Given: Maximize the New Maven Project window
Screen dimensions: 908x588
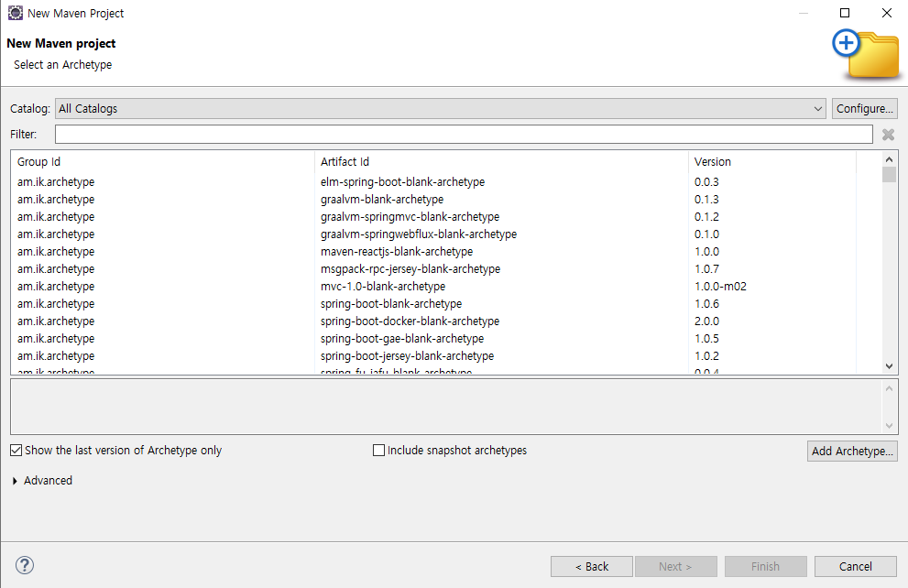Looking at the screenshot, I should pyautogui.click(x=845, y=13).
